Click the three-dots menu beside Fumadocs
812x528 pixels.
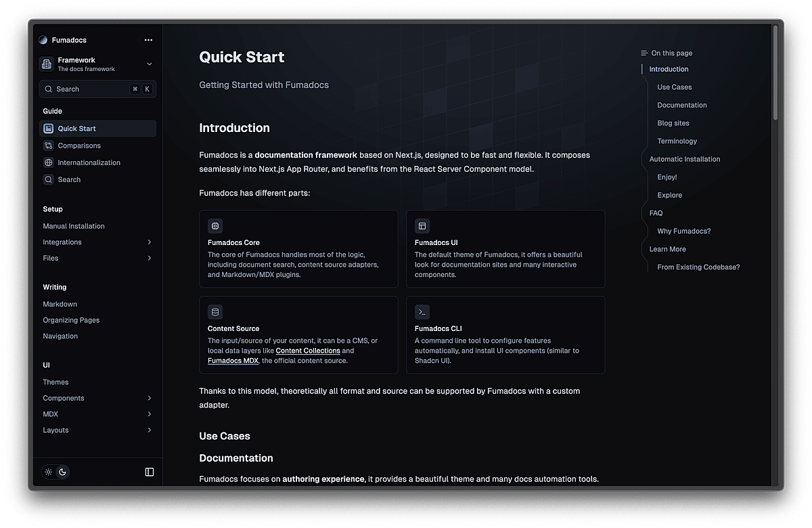click(148, 40)
